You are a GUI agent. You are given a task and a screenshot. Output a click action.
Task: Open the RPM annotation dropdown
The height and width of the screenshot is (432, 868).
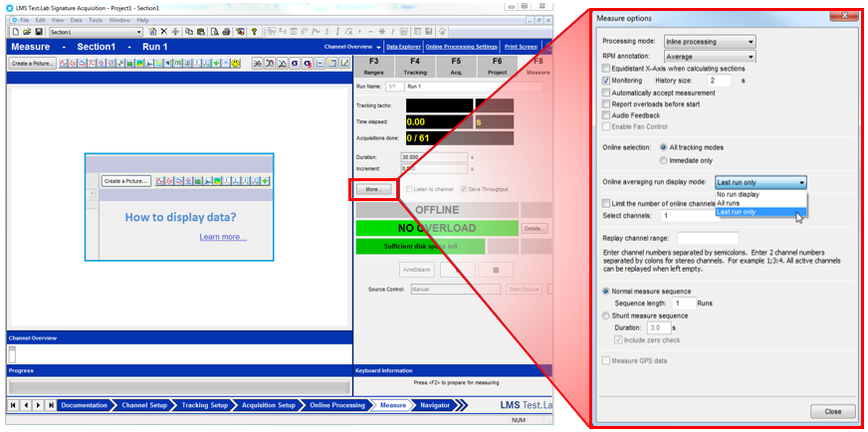point(710,56)
